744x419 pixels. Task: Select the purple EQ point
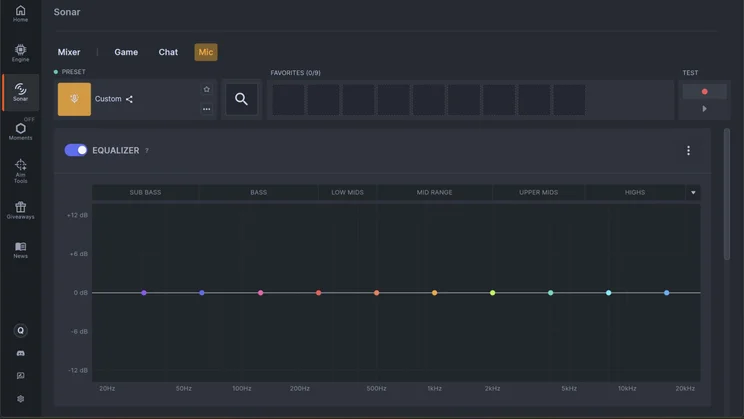point(144,293)
